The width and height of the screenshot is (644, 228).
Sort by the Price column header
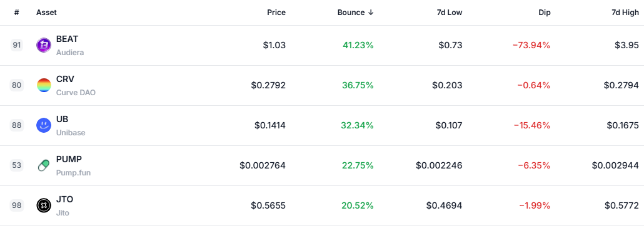click(x=276, y=13)
